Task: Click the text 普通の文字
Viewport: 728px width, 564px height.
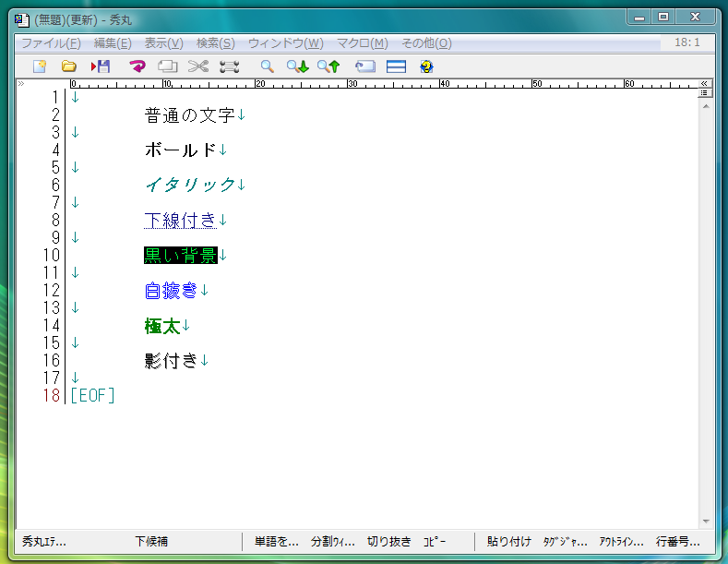Action: tap(189, 115)
